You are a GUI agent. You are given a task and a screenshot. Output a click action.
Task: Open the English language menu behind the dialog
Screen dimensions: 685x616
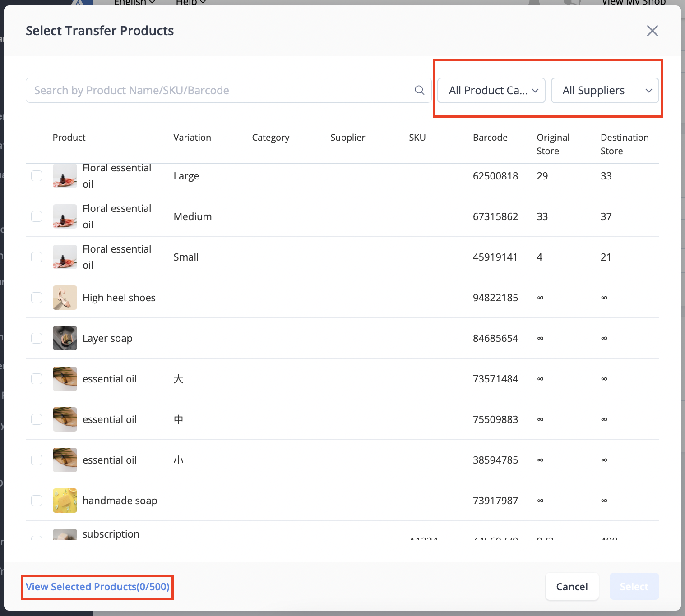pyautogui.click(x=134, y=2)
